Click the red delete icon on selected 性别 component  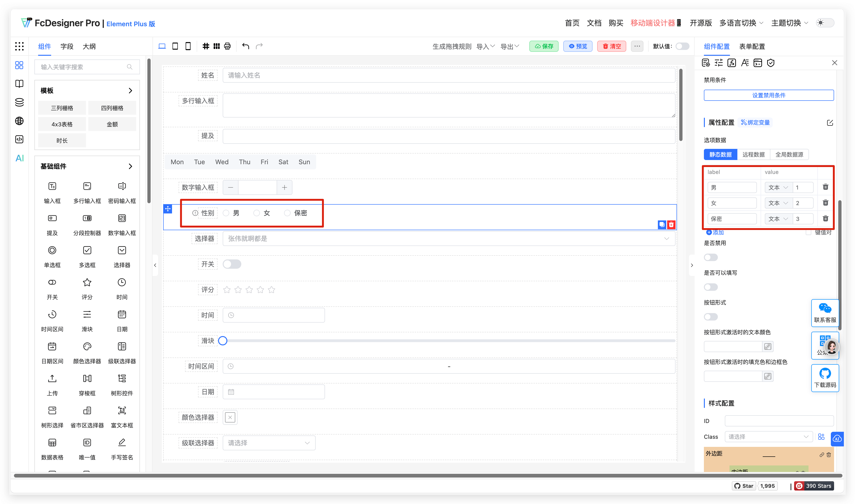pos(671,225)
